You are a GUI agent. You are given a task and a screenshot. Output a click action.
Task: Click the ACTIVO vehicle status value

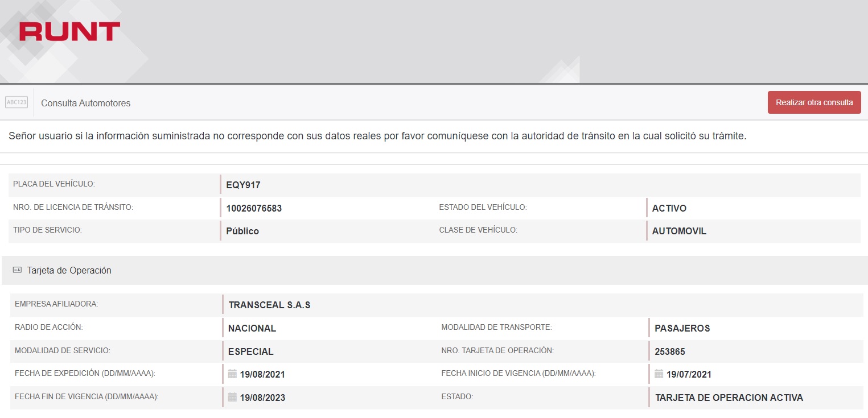click(669, 208)
